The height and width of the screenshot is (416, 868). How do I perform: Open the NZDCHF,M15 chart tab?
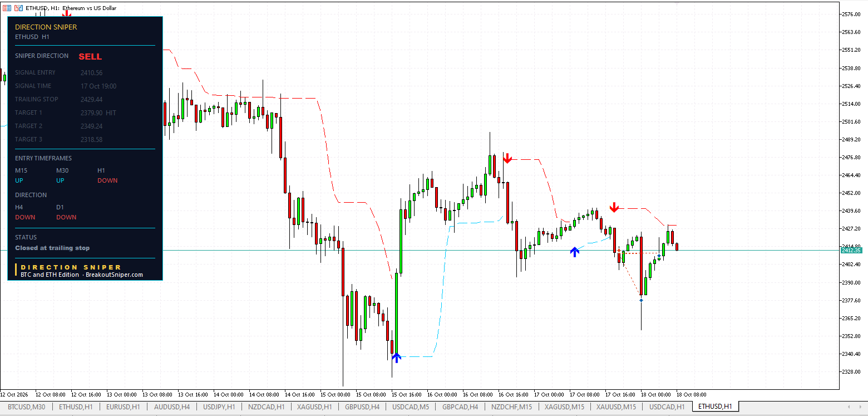tap(511, 407)
